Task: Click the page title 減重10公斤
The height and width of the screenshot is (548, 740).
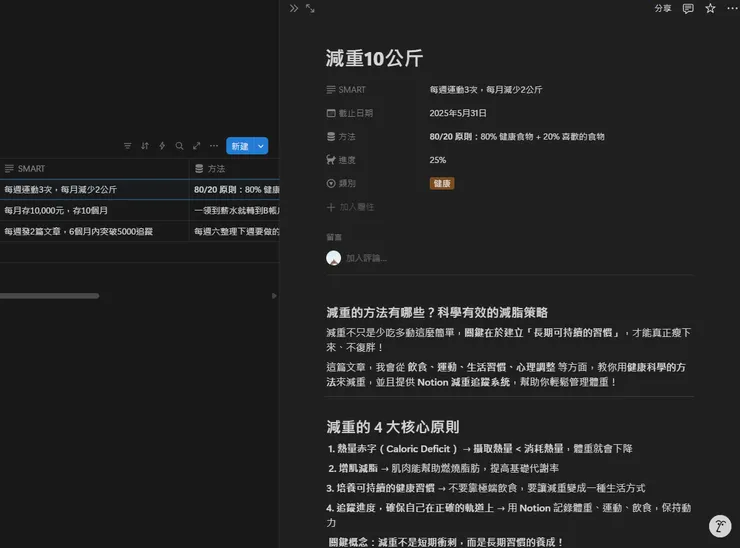Action: [x=374, y=59]
